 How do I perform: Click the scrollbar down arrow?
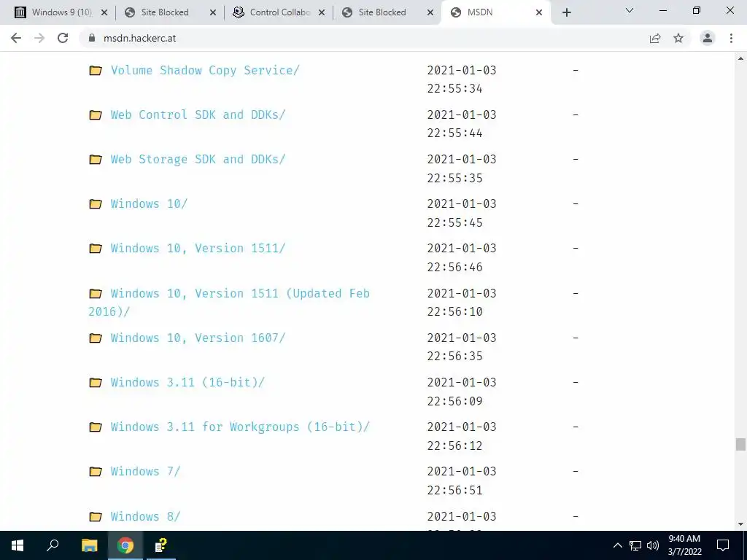[740, 524]
